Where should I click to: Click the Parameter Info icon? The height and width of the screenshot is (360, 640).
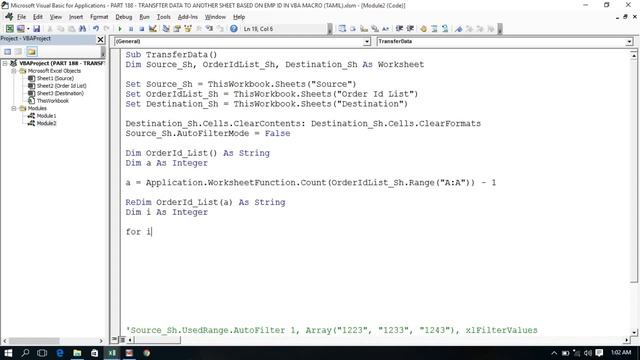375,29
